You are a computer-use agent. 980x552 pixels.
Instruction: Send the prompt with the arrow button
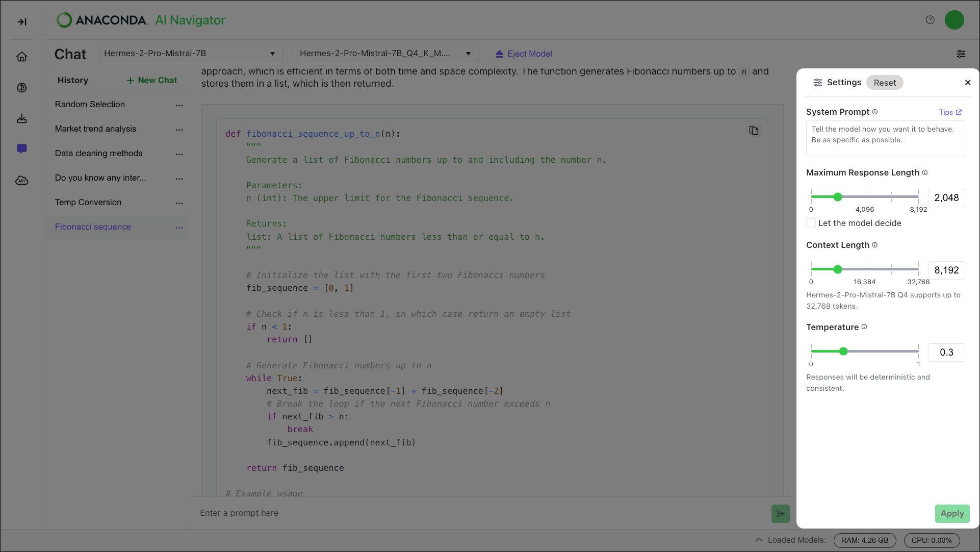pyautogui.click(x=780, y=513)
